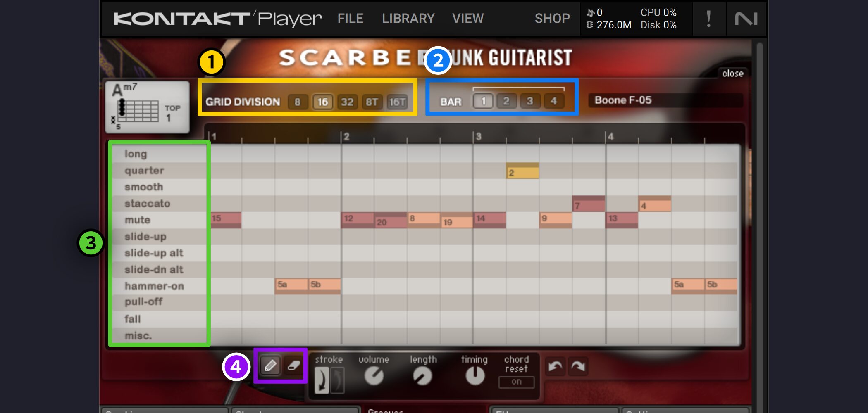This screenshot has height=413, width=868.
Task: Open the SHOP link
Action: click(x=552, y=19)
